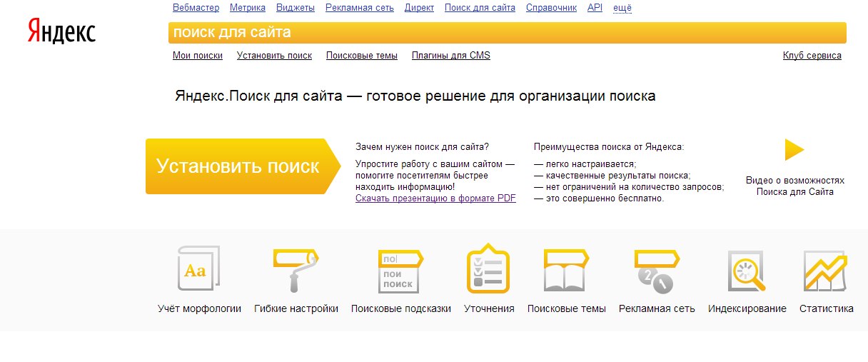Click the Поисковые подсказки label
The image size is (868, 362).
[401, 308]
